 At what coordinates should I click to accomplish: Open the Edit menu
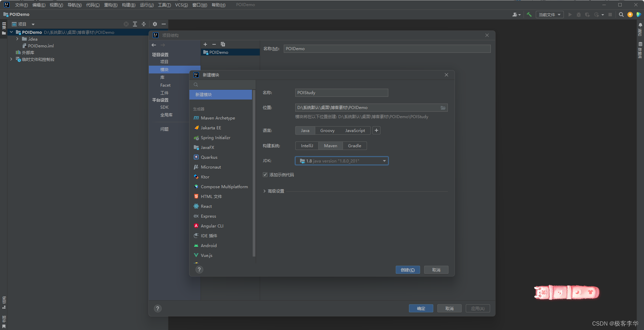[x=39, y=5]
